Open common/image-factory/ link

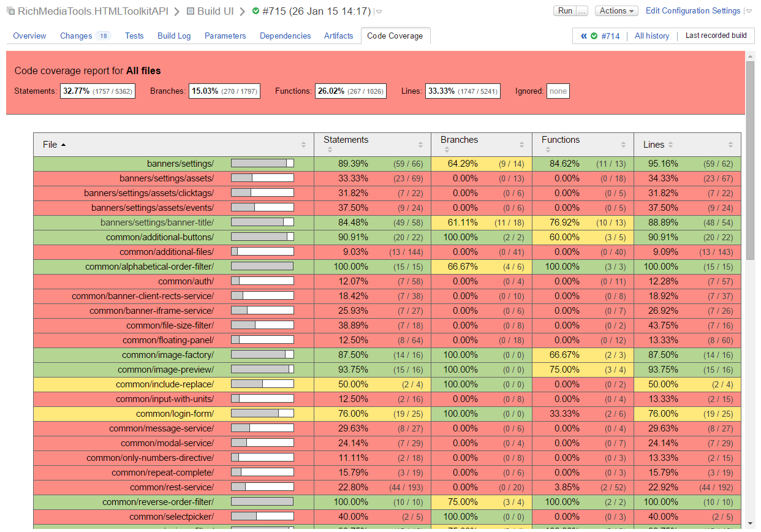168,355
